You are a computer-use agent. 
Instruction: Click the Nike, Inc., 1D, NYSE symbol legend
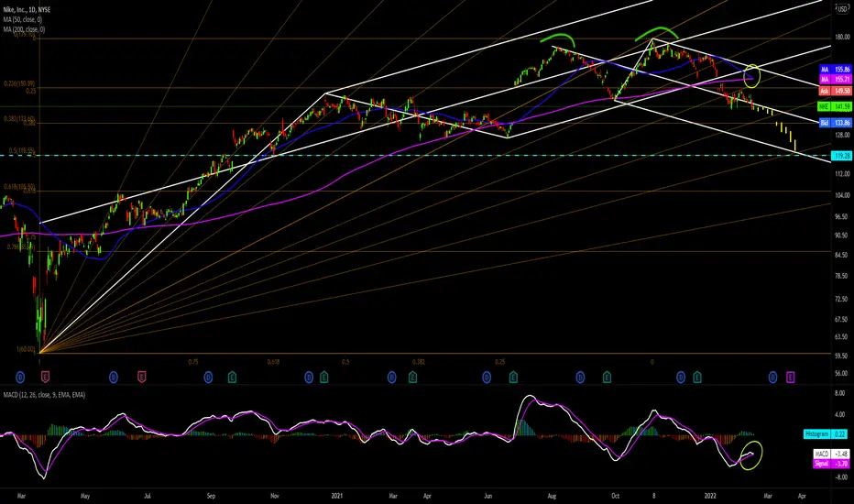pos(27,10)
